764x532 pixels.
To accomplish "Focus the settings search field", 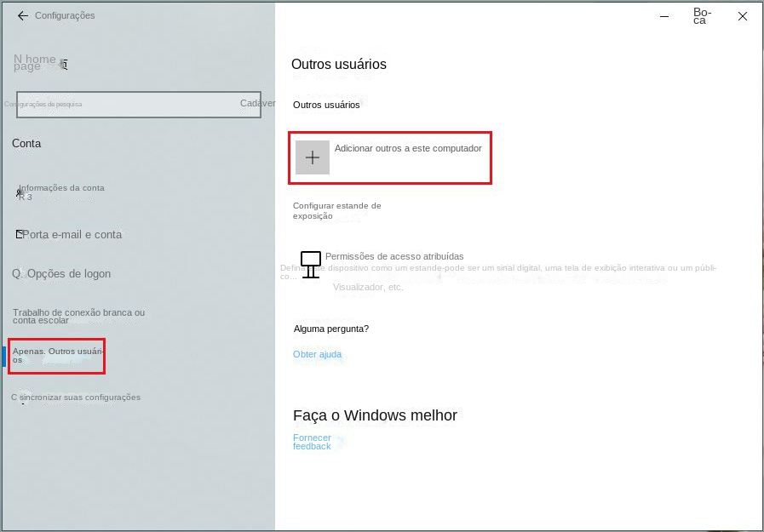I will point(128,104).
